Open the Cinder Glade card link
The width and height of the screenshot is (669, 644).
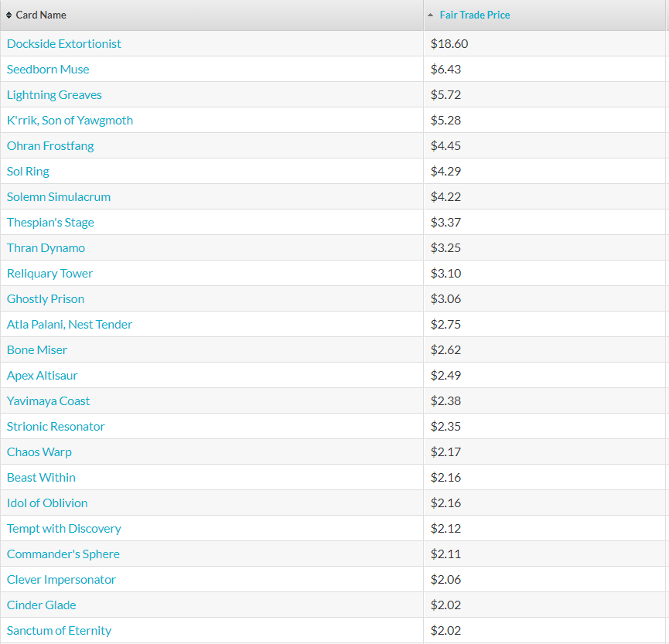42,605
